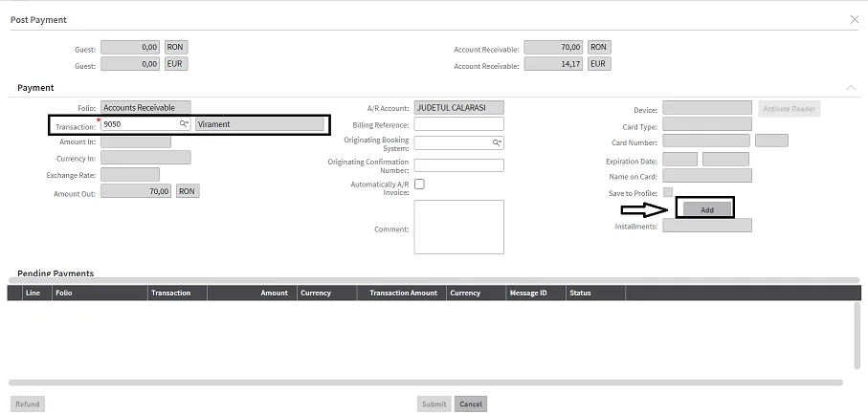The image size is (868, 413).
Task: Collapse the Payment section chevron
Action: [850, 87]
